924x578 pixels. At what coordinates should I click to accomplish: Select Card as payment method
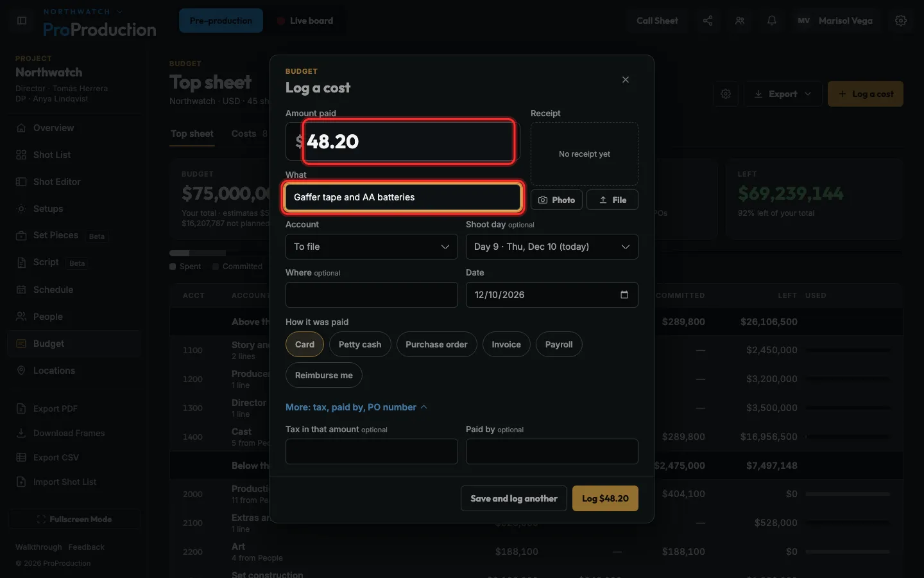[305, 344]
